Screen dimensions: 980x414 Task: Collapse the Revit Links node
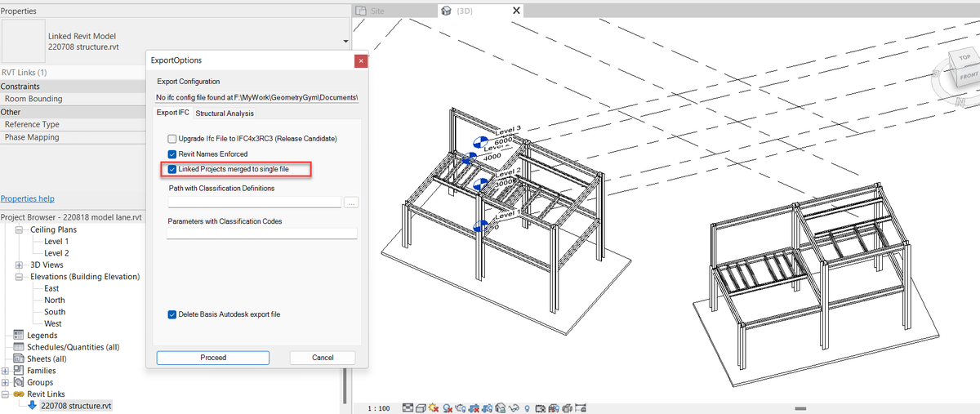click(x=6, y=394)
